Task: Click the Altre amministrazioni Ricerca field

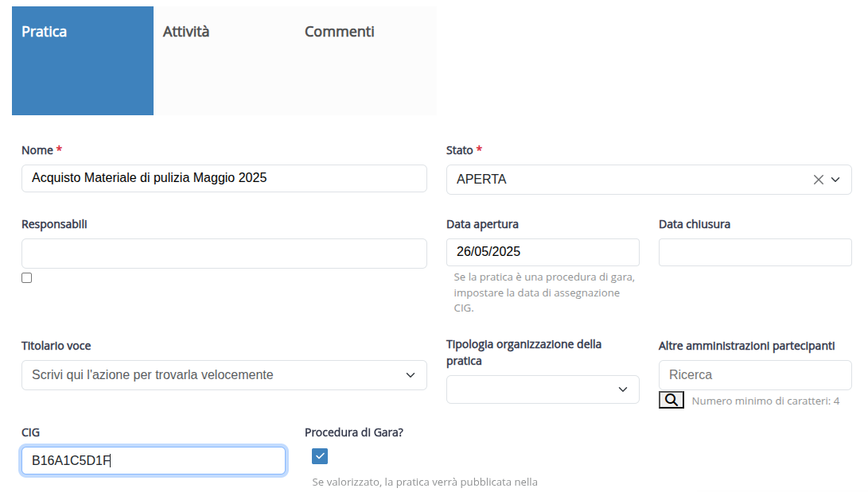Action: point(755,375)
